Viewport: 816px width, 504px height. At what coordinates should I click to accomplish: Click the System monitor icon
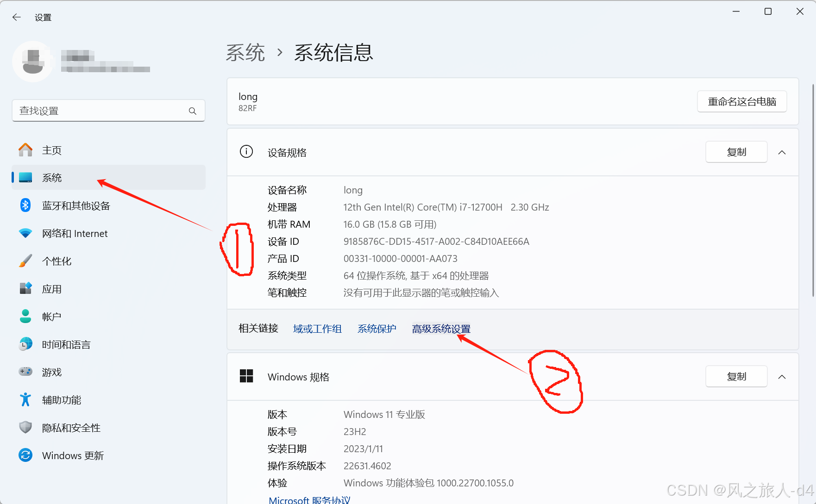click(x=25, y=178)
